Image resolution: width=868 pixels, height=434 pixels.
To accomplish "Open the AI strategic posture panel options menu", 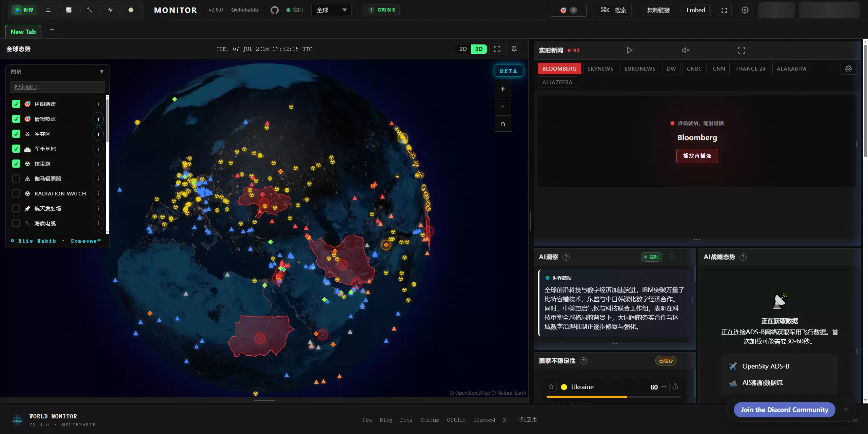I will [x=856, y=352].
